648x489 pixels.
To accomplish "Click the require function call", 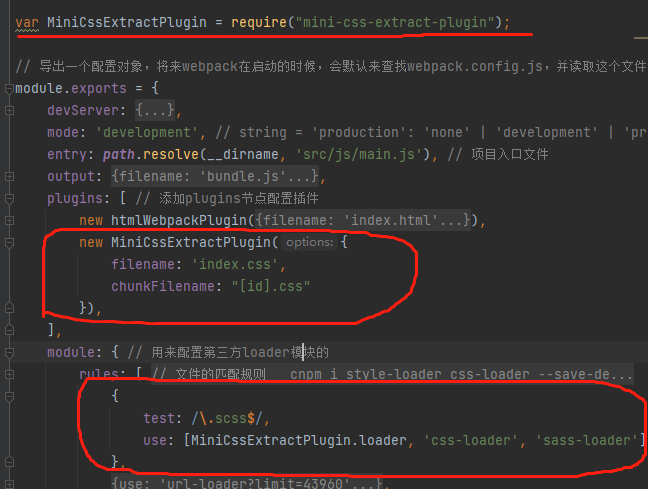I will pyautogui.click(x=259, y=22).
